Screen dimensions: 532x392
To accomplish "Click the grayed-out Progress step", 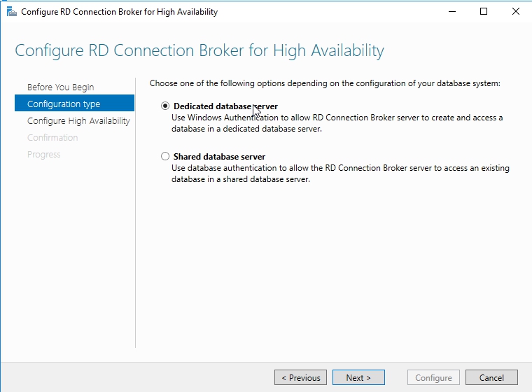I will tap(44, 155).
